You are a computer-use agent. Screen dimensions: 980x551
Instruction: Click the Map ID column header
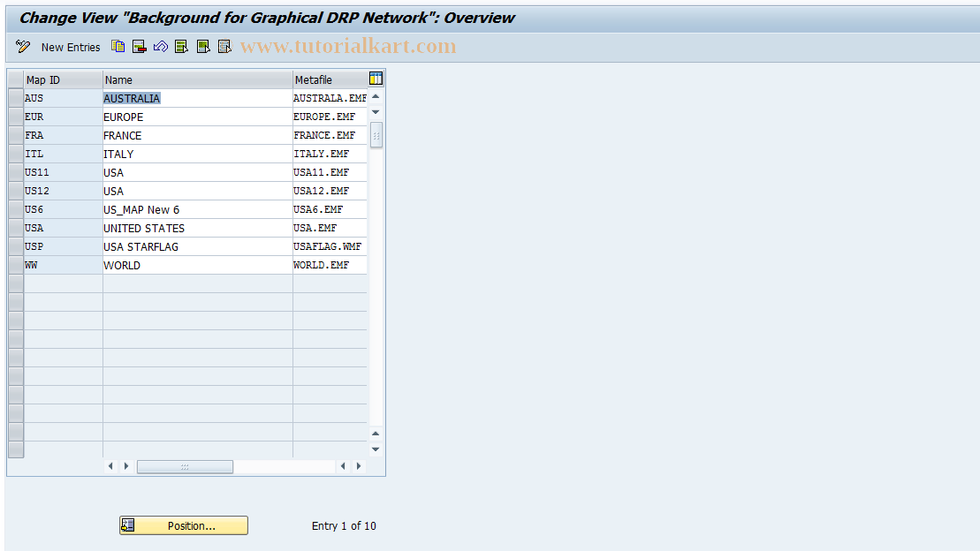63,80
